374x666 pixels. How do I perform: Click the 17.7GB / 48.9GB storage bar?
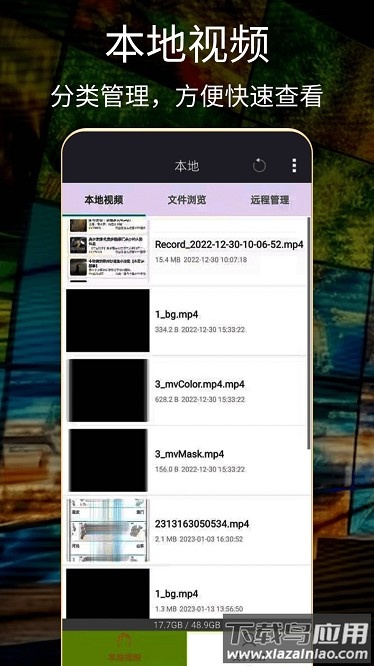pyautogui.click(x=187, y=625)
